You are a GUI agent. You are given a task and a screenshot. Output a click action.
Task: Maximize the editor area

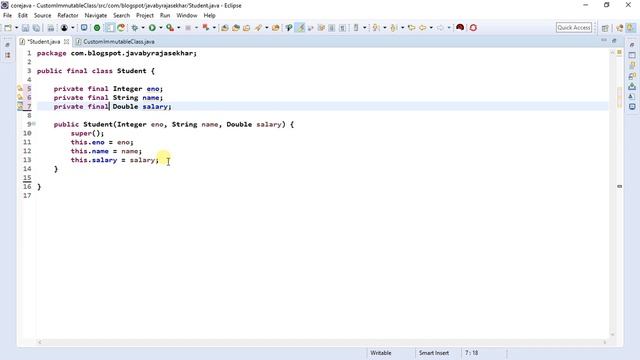pyautogui.click(x=614, y=40)
